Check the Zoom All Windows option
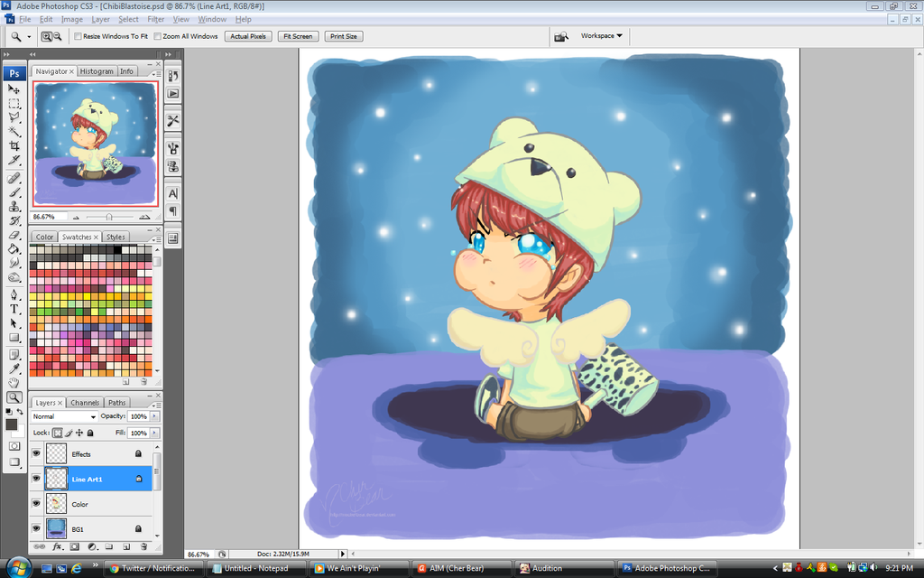Screen dimensions: 924x578 click(157, 37)
